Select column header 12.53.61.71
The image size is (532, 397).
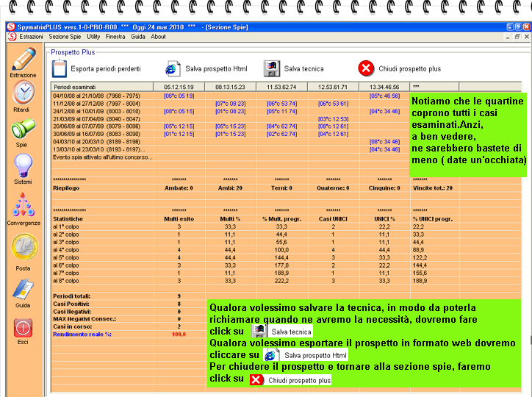(333, 87)
